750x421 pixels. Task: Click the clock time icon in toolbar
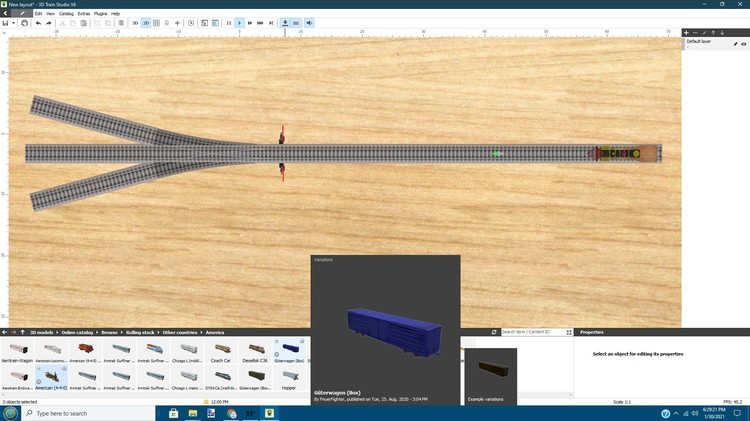191,22
